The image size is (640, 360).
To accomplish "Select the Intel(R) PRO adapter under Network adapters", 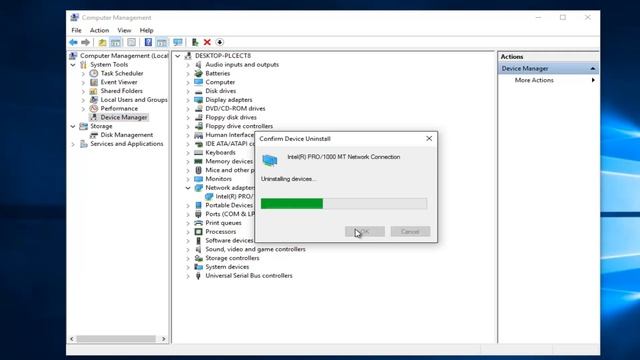I will (234, 196).
